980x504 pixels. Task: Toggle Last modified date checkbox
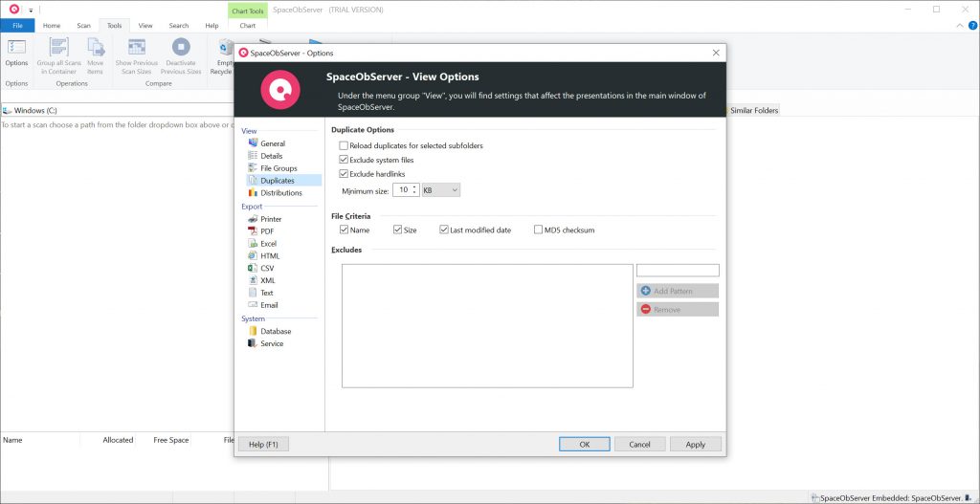click(444, 230)
